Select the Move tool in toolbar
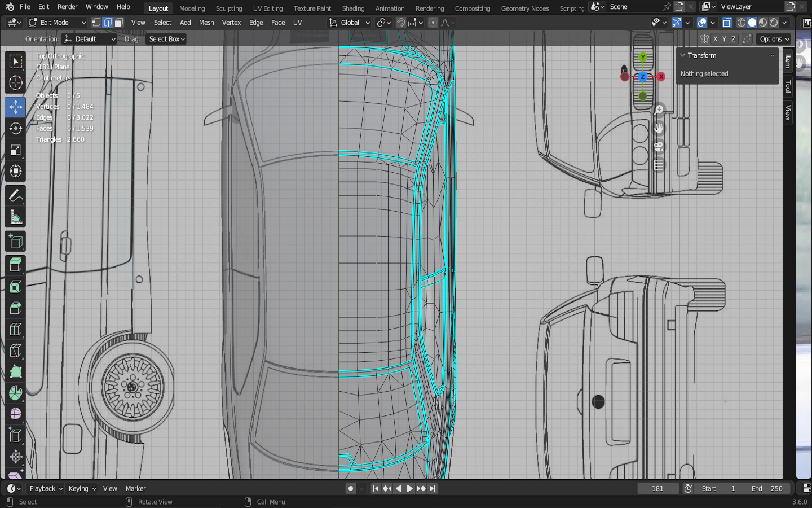Image resolution: width=812 pixels, height=508 pixels. (x=15, y=107)
